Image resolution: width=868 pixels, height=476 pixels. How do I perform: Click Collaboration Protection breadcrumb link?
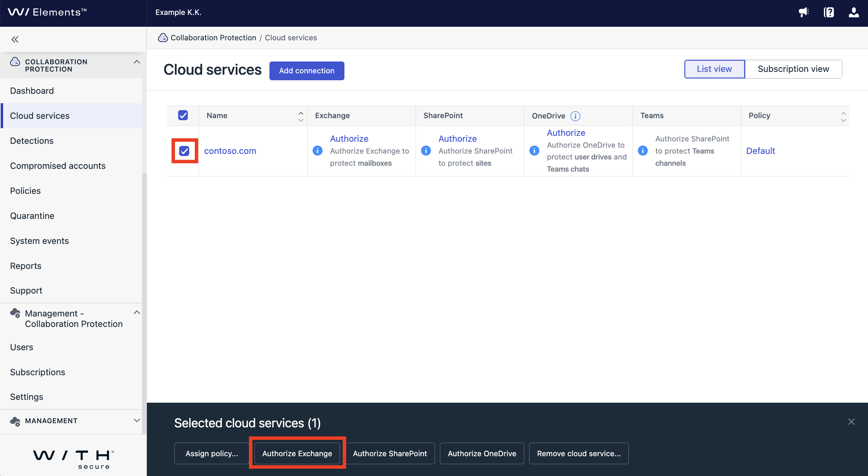pyautogui.click(x=214, y=38)
